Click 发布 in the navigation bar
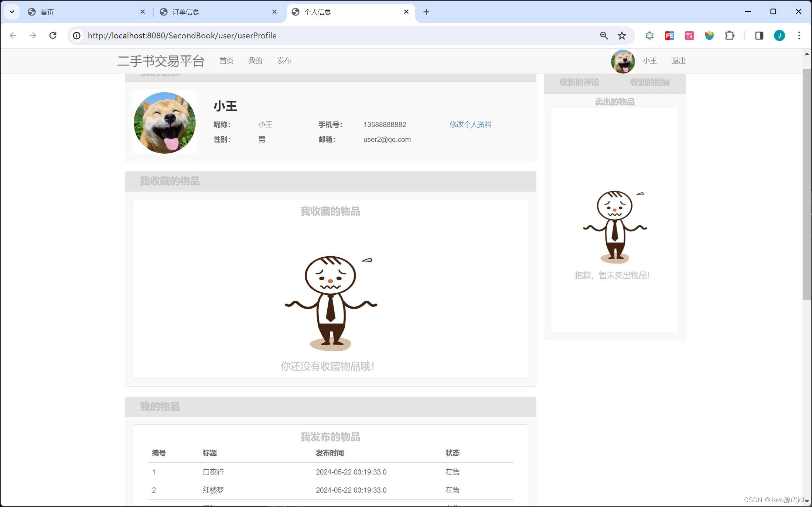Screen dimensions: 812x507 coord(284,61)
